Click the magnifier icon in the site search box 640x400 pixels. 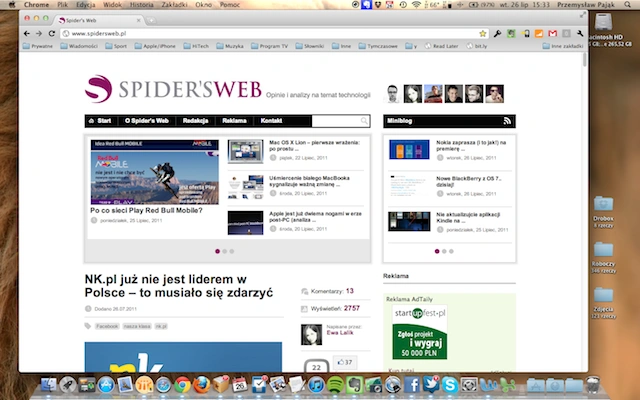click(364, 121)
